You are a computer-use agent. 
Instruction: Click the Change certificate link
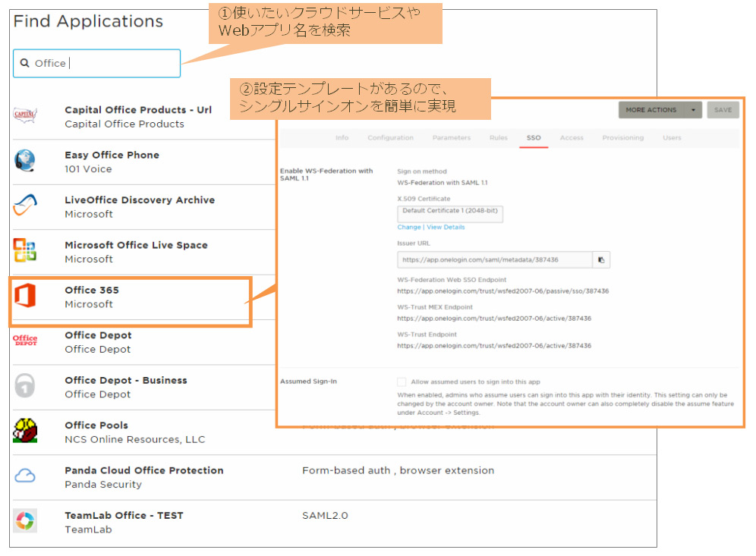(409, 228)
